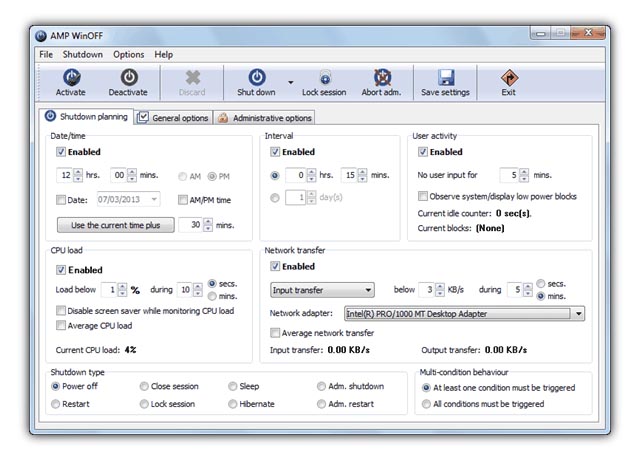Select Restart shutdown type
Viewport: 640px width, 460px height.
56,404
